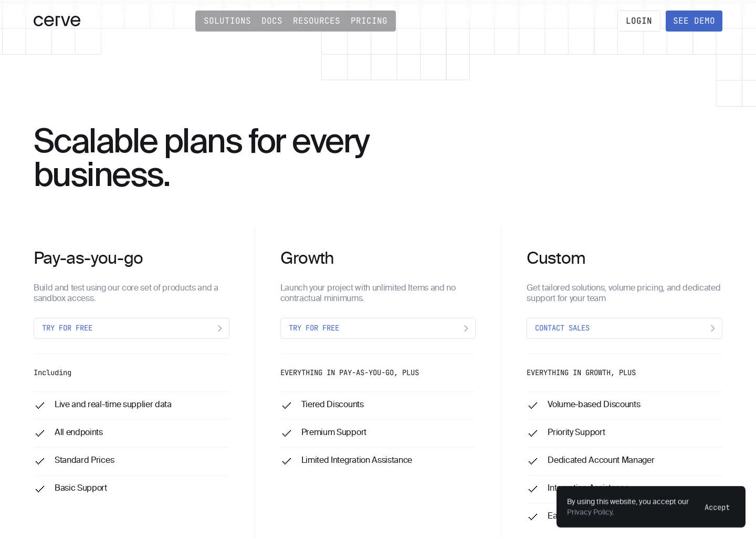Click the Cerve logo

(57, 21)
